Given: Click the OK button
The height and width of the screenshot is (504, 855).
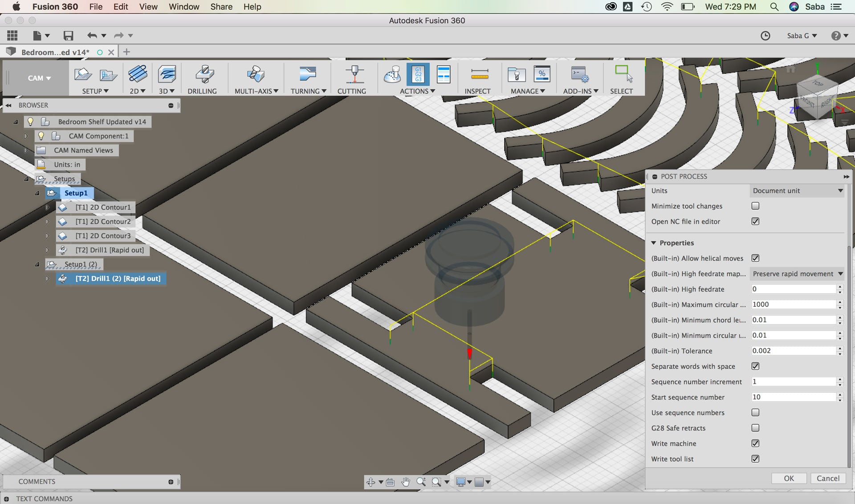Looking at the screenshot, I should pyautogui.click(x=789, y=478).
